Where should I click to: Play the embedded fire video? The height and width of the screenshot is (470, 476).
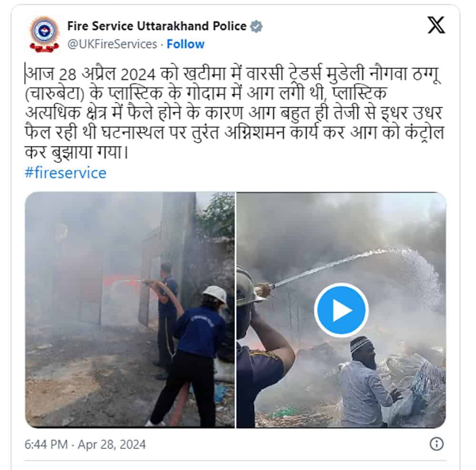point(341,310)
